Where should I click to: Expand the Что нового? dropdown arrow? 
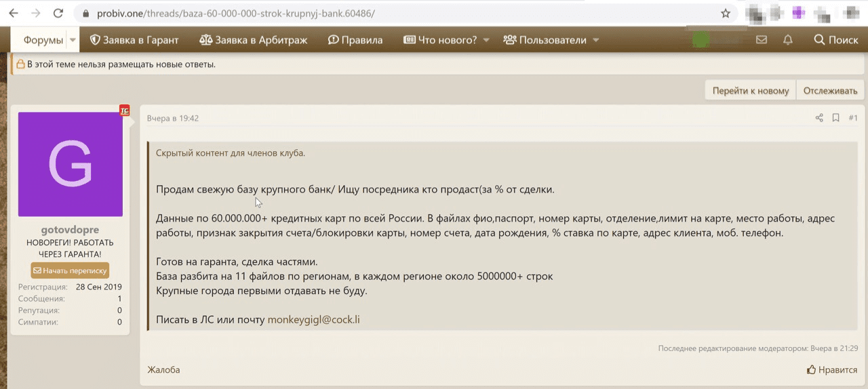point(486,40)
